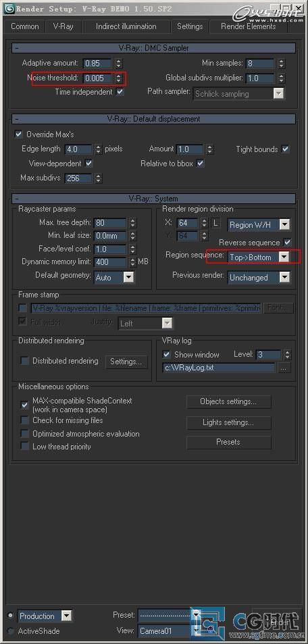Click the Global subdivs multiplier field
This screenshot has height=644, width=308.
coord(260,78)
